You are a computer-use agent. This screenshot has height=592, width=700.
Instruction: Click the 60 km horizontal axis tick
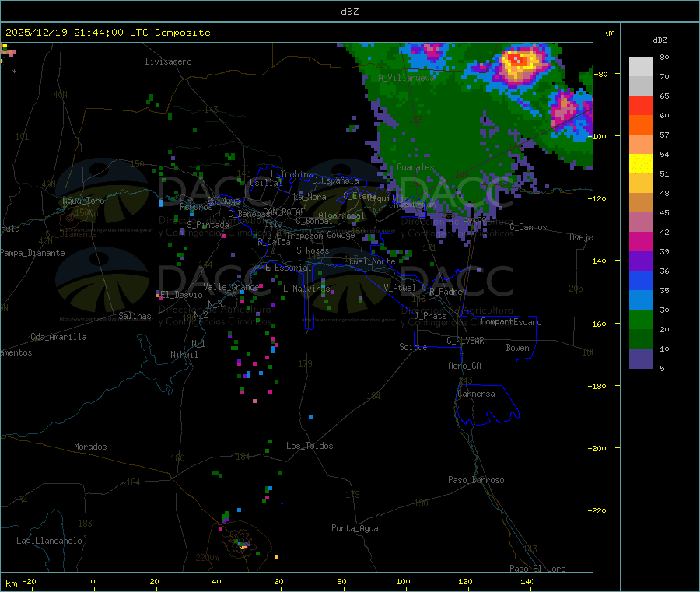278,581
